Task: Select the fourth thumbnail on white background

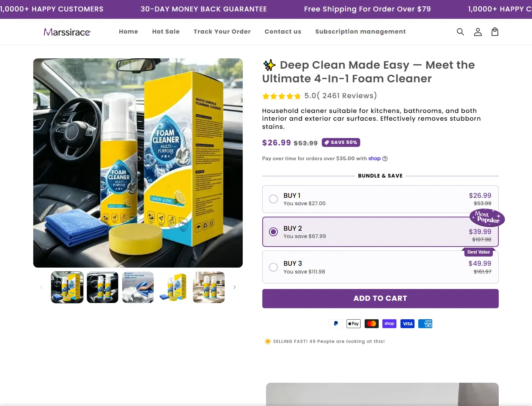Action: coord(173,288)
